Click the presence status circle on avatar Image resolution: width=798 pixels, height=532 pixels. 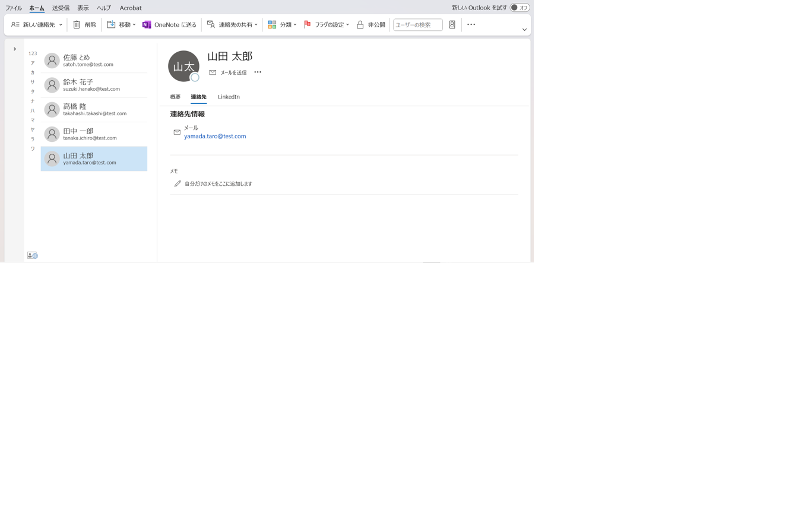pos(195,77)
